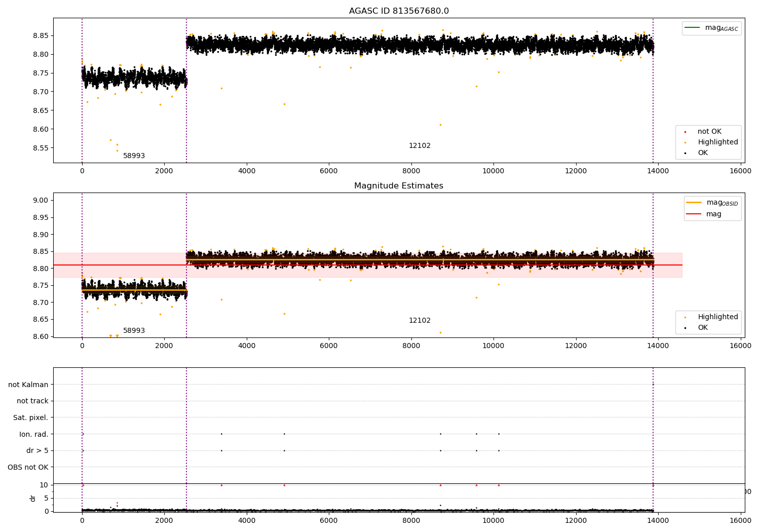This screenshot has height=532, width=760.
Task: Select "not OK" legend entry in top plot
Action: (x=703, y=132)
